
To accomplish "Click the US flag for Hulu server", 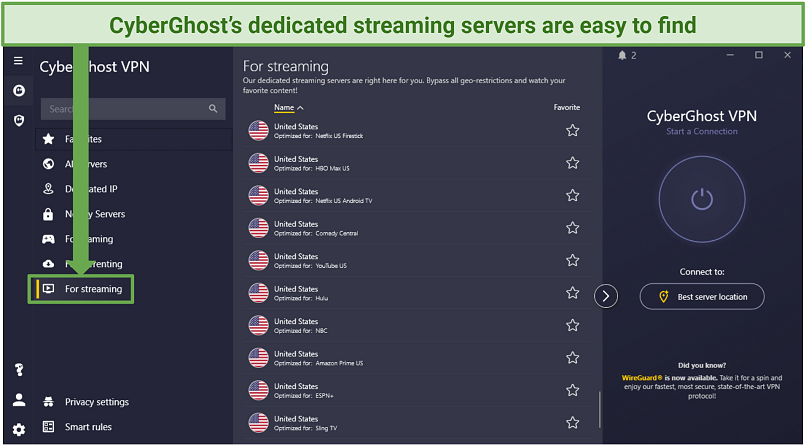I will coord(259,293).
